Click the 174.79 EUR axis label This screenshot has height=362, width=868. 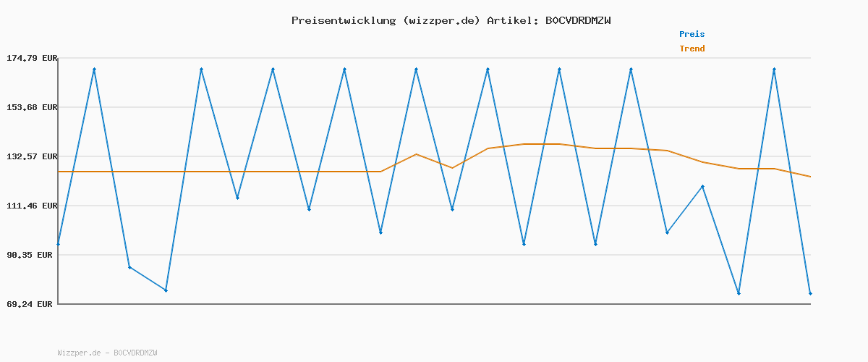pyautogui.click(x=31, y=58)
